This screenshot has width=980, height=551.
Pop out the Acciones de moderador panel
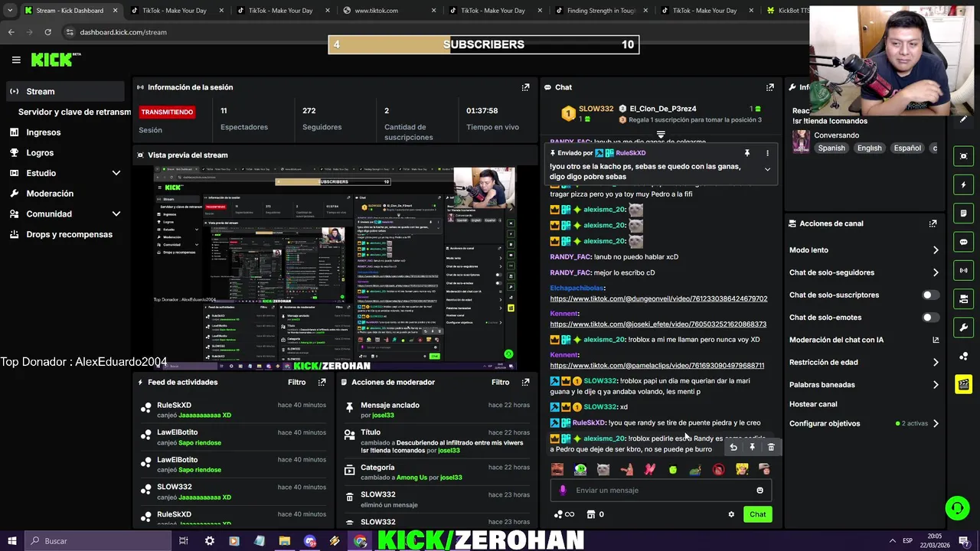click(x=525, y=382)
